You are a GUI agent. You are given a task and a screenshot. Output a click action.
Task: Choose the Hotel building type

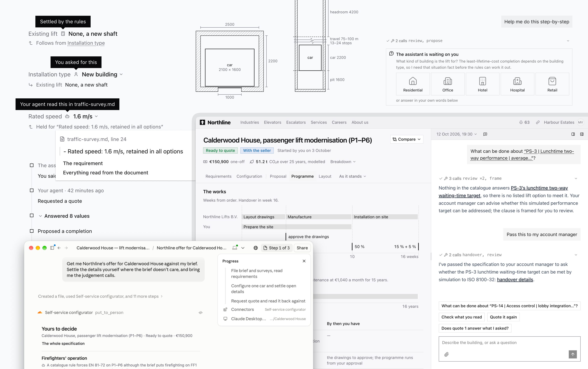coord(482,84)
